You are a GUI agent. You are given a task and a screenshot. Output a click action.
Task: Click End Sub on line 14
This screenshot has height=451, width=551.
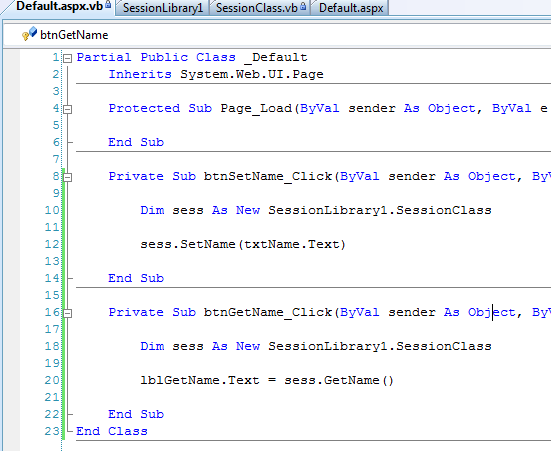tap(136, 278)
